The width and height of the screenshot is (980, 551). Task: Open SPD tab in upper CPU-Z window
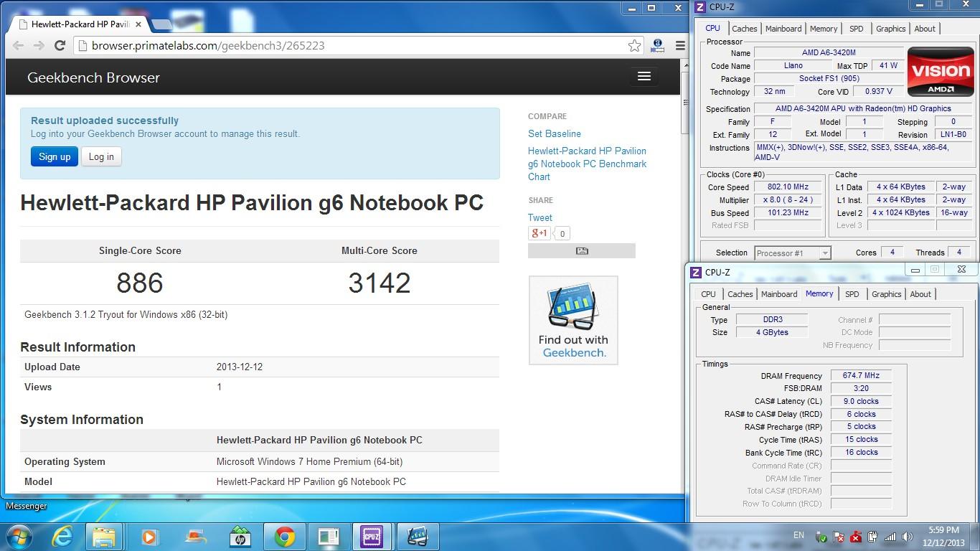pyautogui.click(x=856, y=29)
